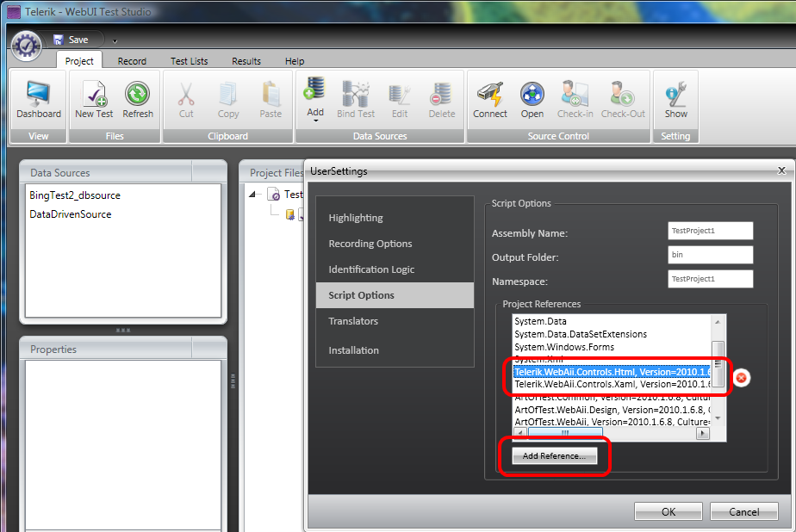The image size is (796, 532).
Task: Click the Assembly Name input field
Action: [710, 231]
